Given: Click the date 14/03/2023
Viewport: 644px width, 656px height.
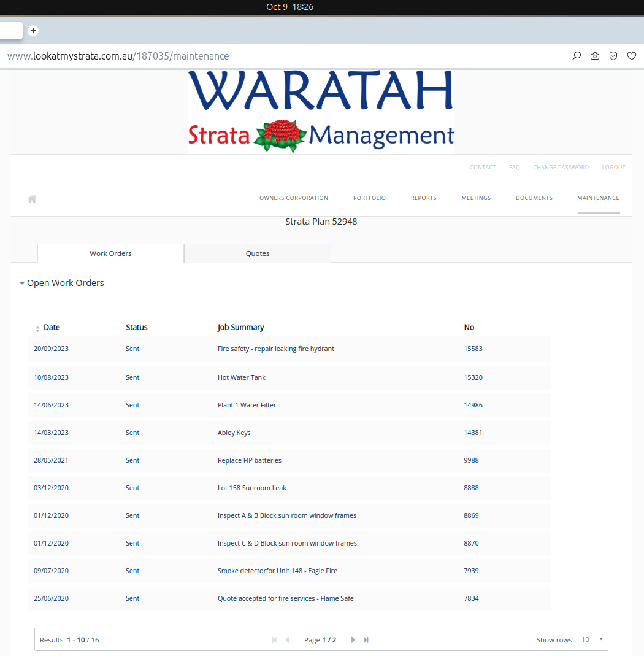Looking at the screenshot, I should click(x=51, y=433).
